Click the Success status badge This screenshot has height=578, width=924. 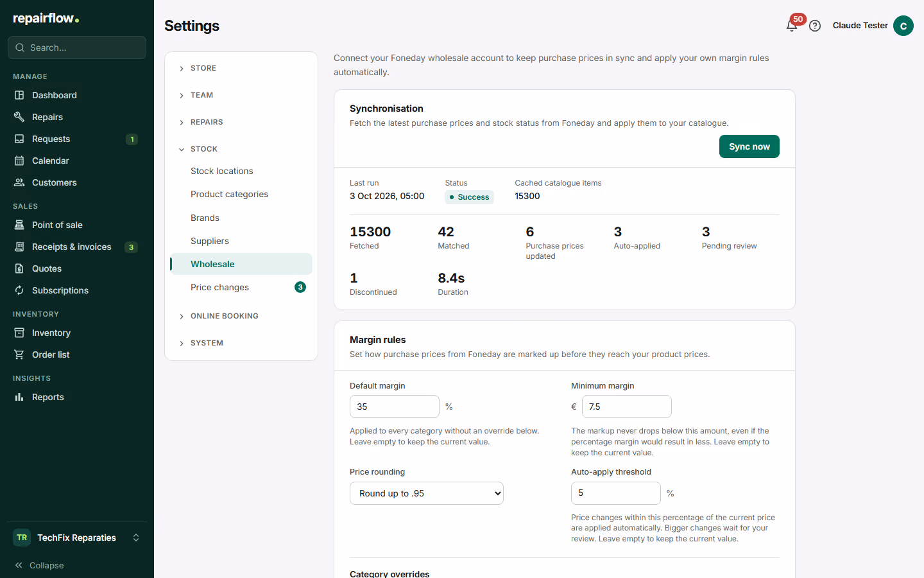469,197
